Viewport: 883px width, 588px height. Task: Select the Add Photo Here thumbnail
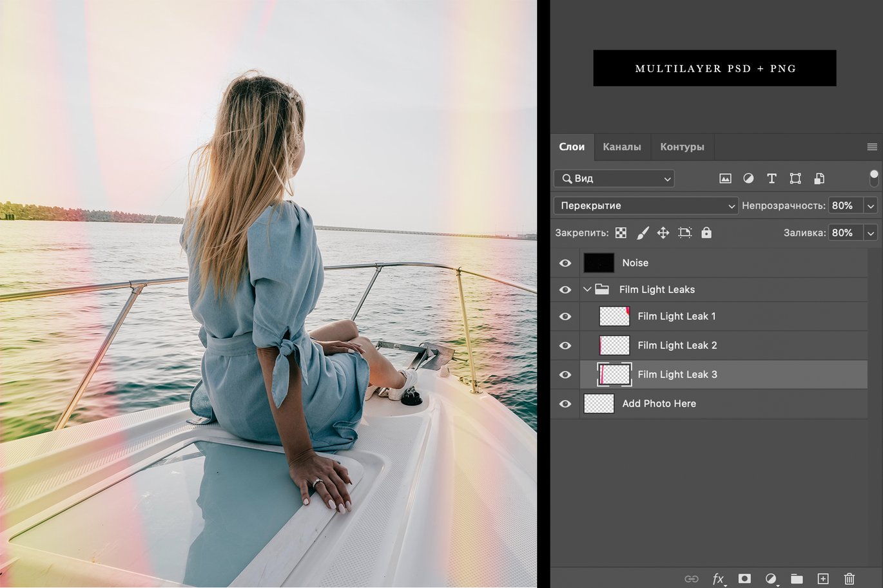tap(599, 404)
